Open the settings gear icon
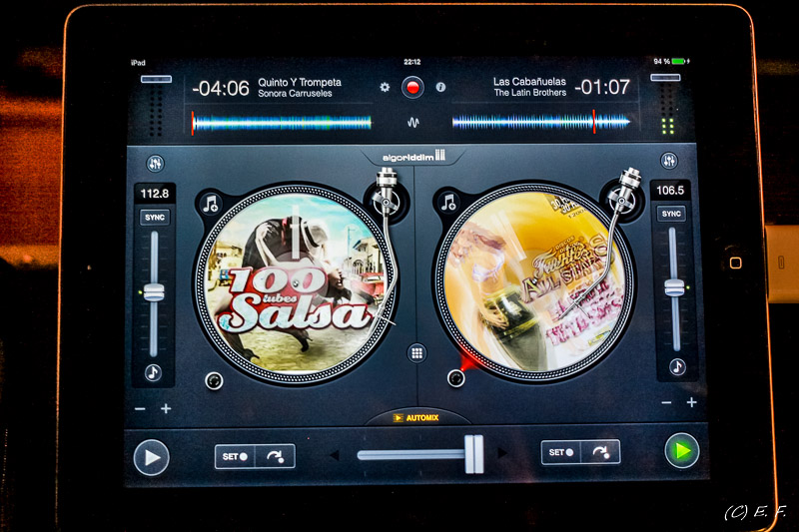 (386, 88)
